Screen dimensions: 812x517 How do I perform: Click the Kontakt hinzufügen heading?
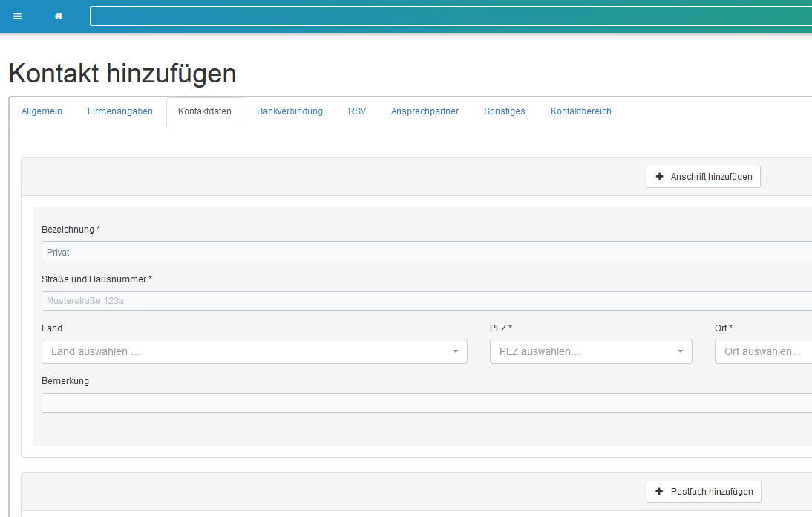[122, 74]
